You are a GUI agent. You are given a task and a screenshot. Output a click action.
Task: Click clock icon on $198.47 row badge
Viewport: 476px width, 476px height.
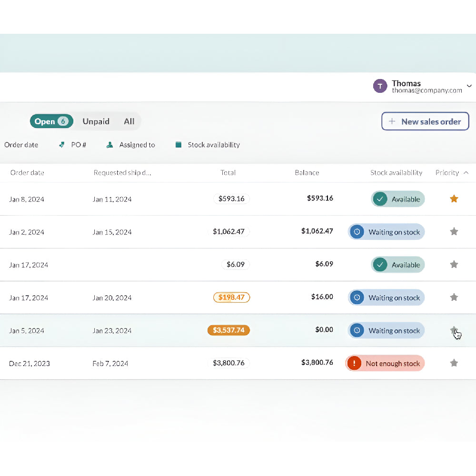click(357, 297)
